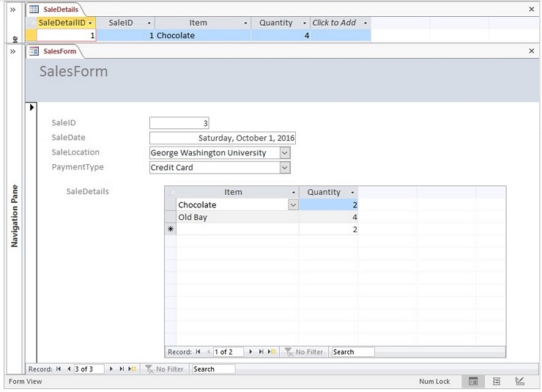Click the SaleDate input field
This screenshot has width=542, height=392.
(223, 138)
